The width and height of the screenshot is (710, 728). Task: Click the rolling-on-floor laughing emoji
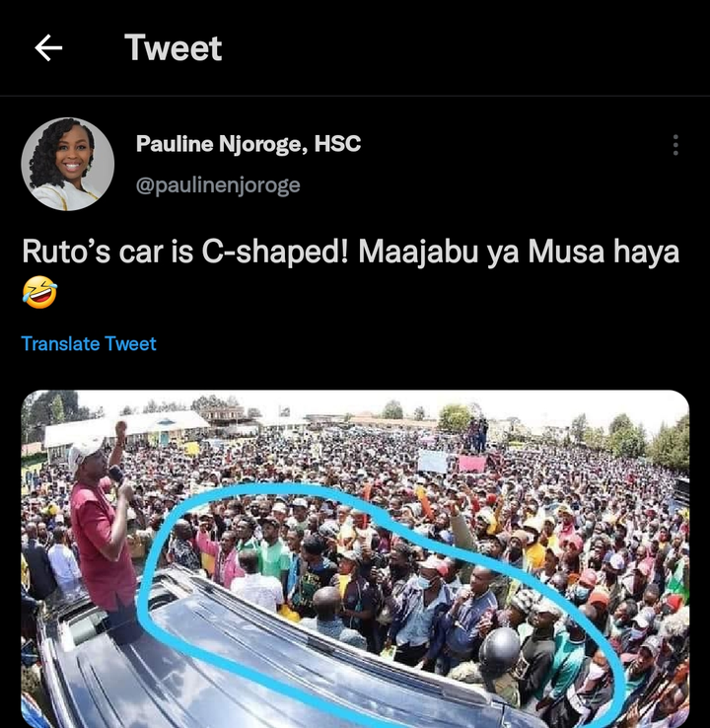(x=39, y=292)
